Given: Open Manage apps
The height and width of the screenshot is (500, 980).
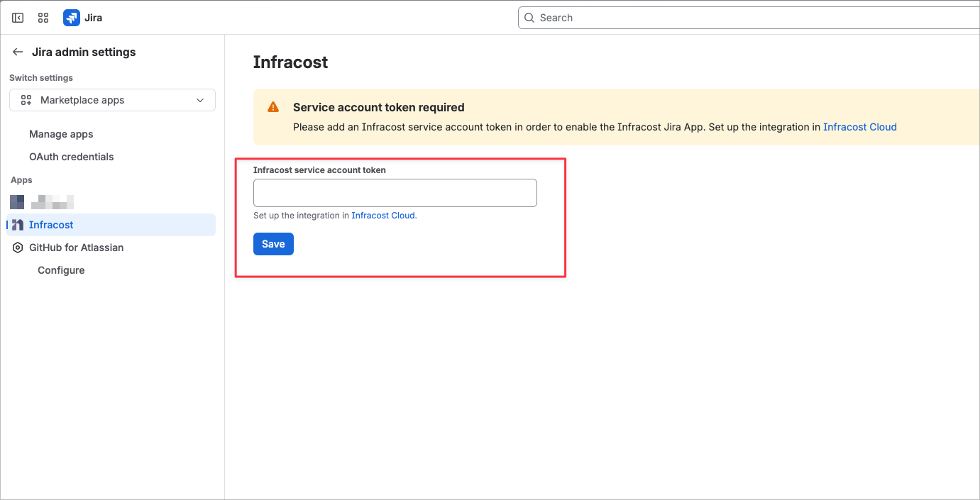Looking at the screenshot, I should pos(61,134).
